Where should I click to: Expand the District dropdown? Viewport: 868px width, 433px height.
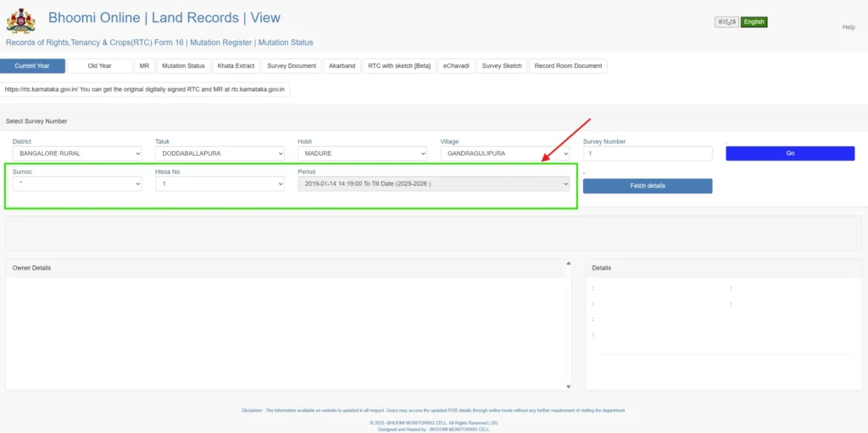pyautogui.click(x=77, y=153)
